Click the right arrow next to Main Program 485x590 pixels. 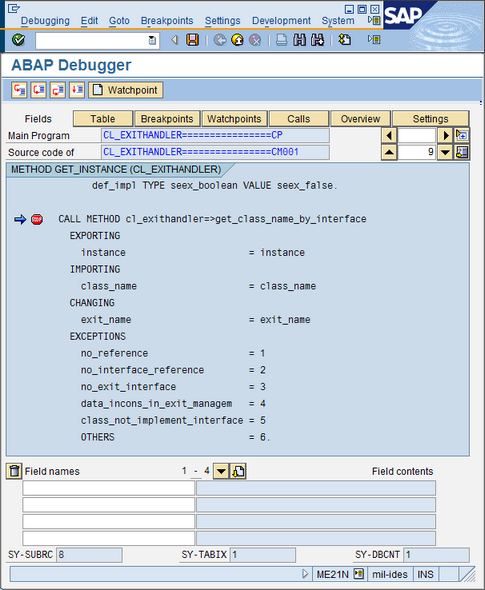point(445,135)
